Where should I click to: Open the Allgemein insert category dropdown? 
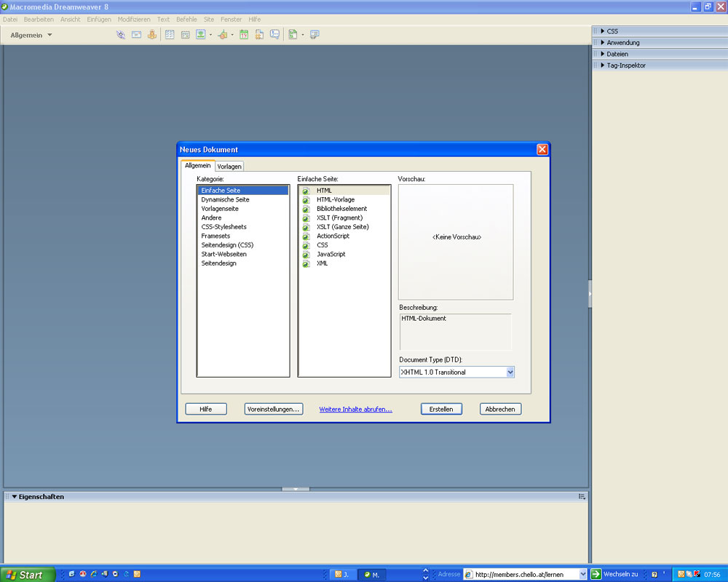(31, 35)
